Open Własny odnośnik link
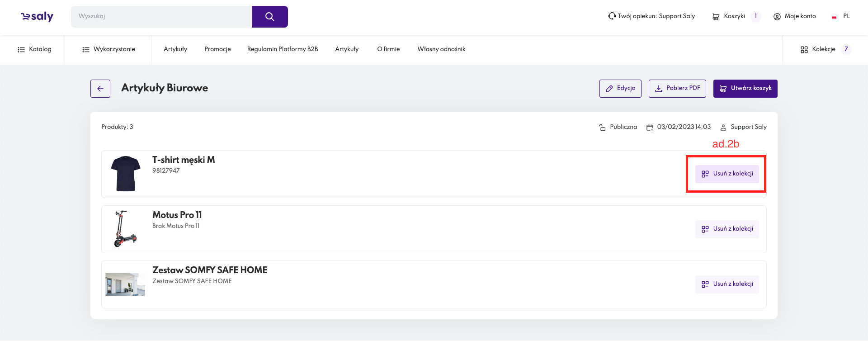Image resolution: width=868 pixels, height=341 pixels. tap(441, 49)
